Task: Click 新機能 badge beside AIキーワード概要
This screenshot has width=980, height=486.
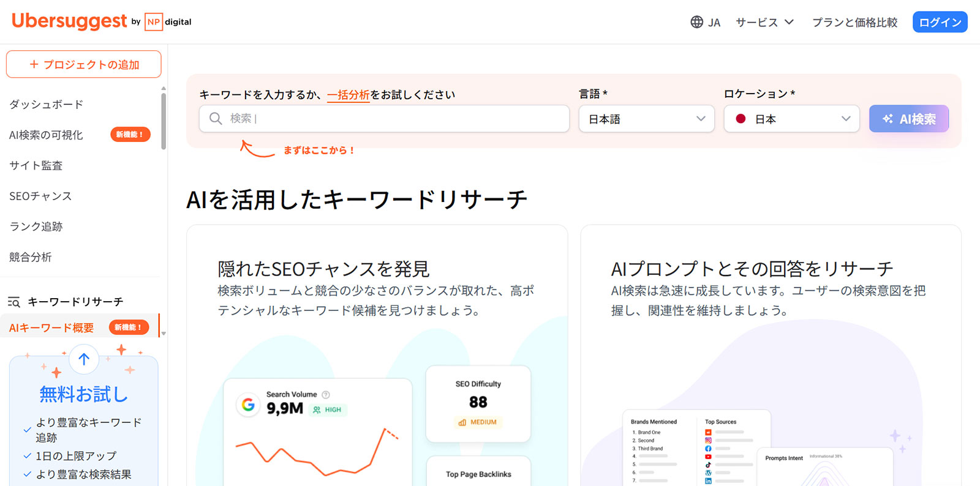Action: (129, 327)
